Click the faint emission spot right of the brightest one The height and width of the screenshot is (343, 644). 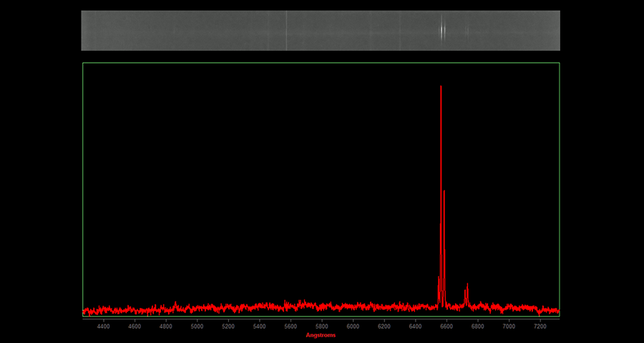tap(467, 31)
